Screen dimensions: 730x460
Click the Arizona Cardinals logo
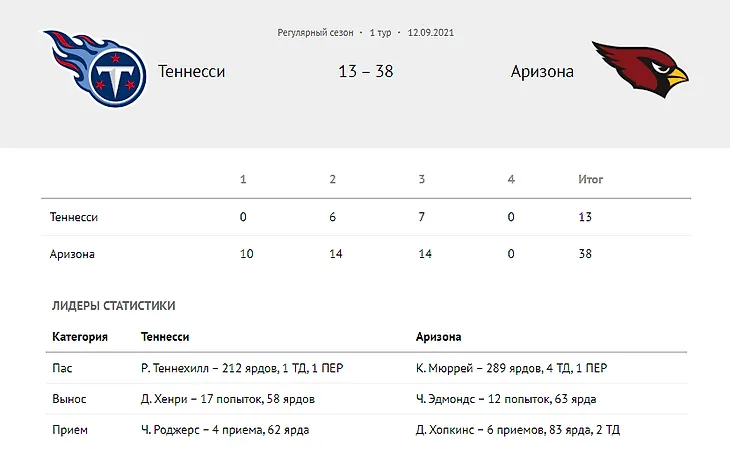pos(640,69)
